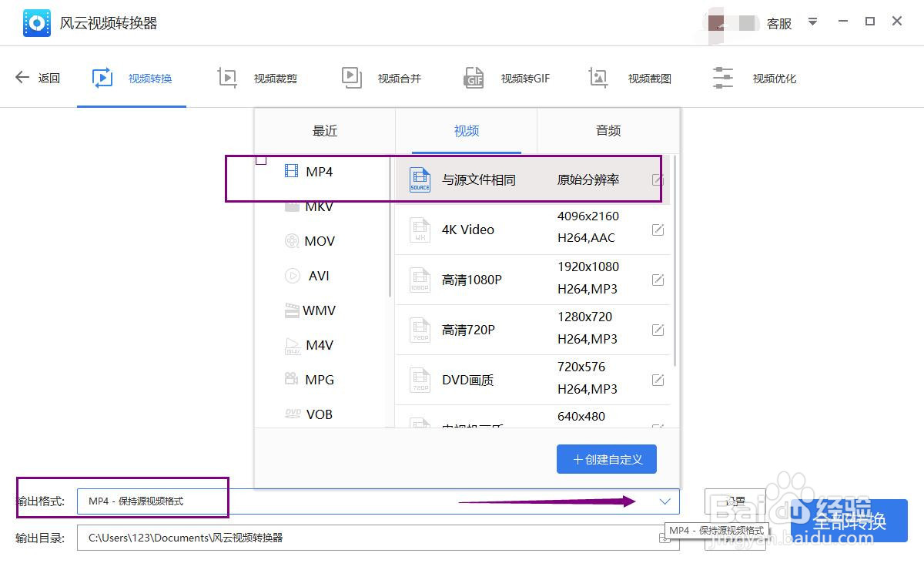
Task: Select AVI in the format list
Action: 320,276
